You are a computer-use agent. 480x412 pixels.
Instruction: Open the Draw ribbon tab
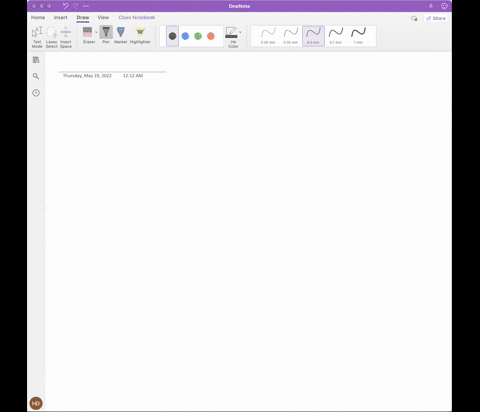83,17
